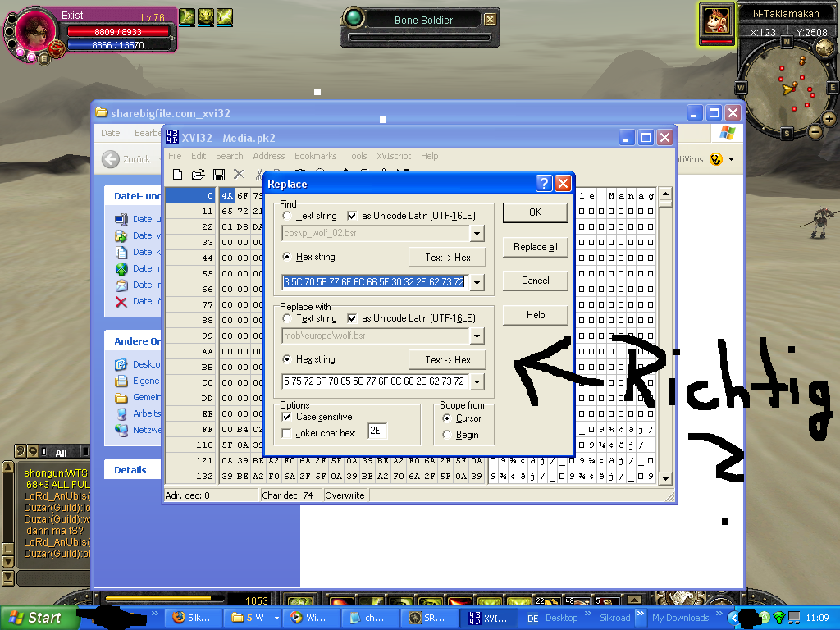840x630 pixels.
Task: Click the Delete X icon in XVI32 toolbar
Action: (239, 175)
